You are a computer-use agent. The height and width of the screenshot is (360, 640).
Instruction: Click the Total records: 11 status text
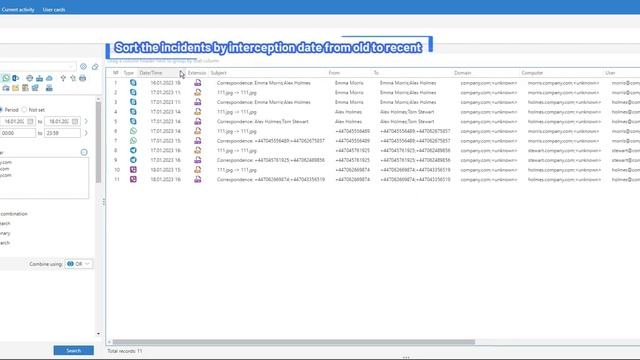(x=125, y=351)
